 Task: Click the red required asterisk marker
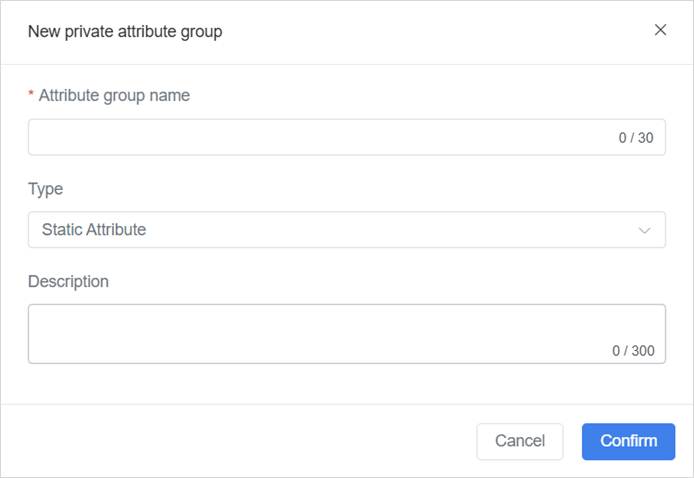pos(31,96)
